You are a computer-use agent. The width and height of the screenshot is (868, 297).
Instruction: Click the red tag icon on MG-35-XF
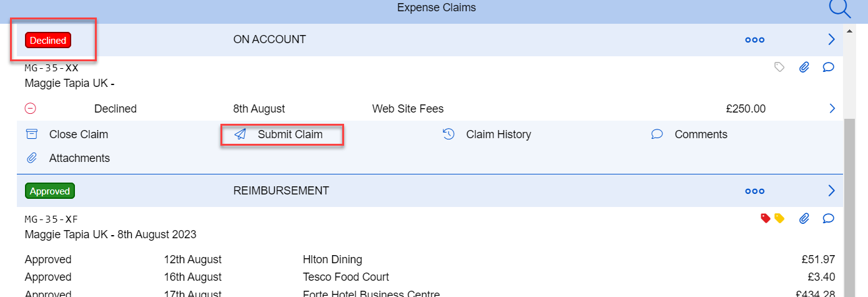[766, 218]
